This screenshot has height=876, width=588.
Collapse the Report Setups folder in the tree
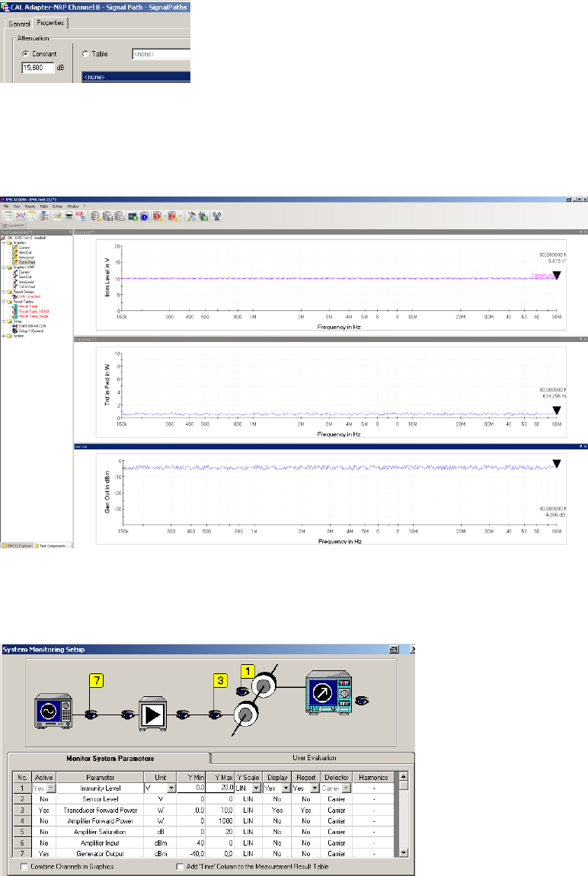3,292
